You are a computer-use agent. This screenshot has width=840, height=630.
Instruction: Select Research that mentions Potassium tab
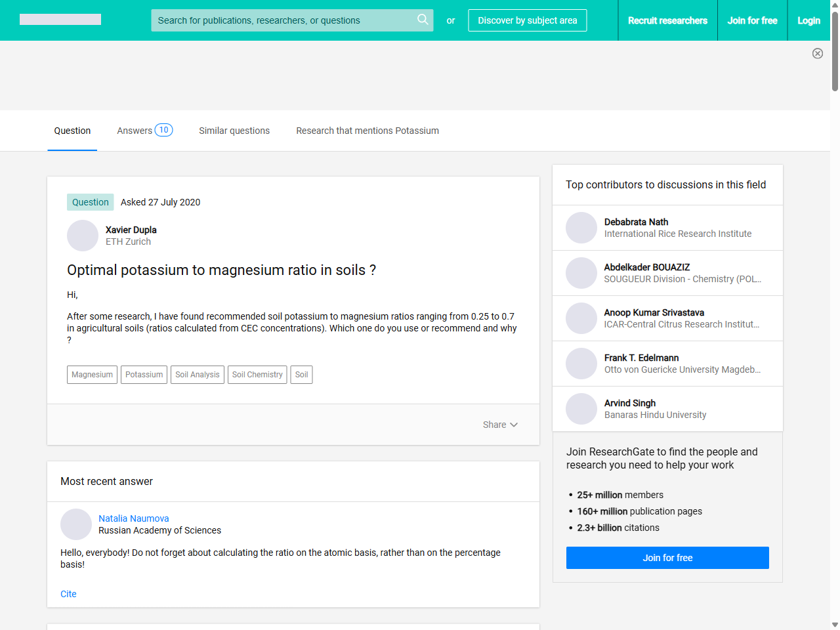(x=367, y=131)
